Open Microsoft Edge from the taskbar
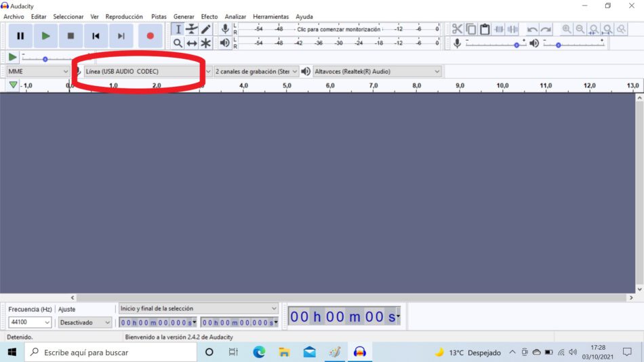This screenshot has height=362, width=644. tap(259, 352)
